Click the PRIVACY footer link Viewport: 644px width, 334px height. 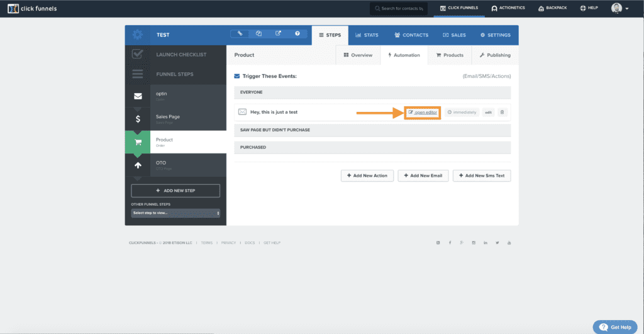pyautogui.click(x=228, y=243)
